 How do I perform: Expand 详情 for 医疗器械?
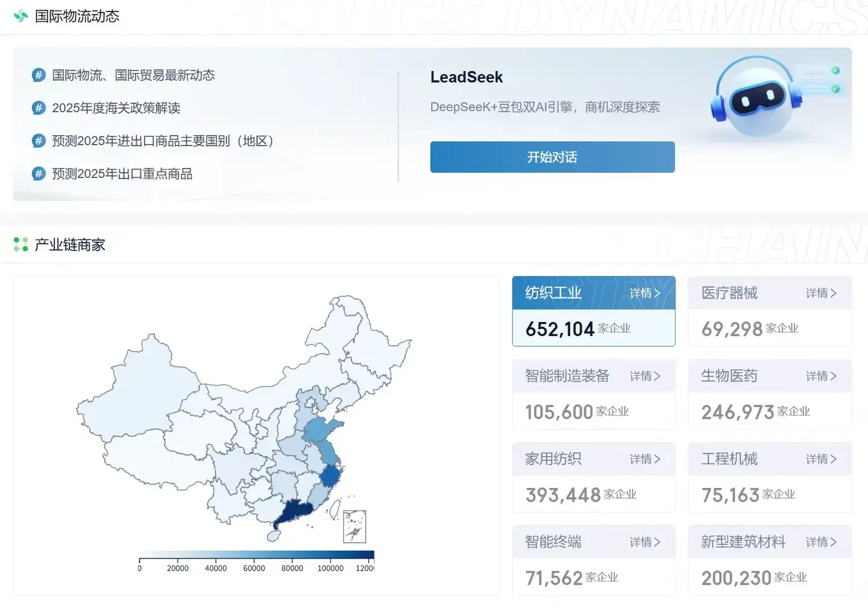coord(821,293)
